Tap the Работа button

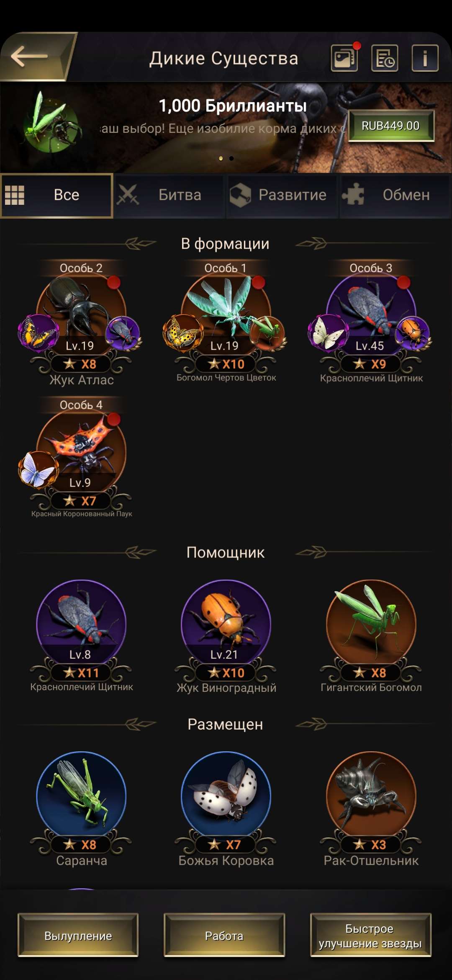pyautogui.click(x=224, y=935)
